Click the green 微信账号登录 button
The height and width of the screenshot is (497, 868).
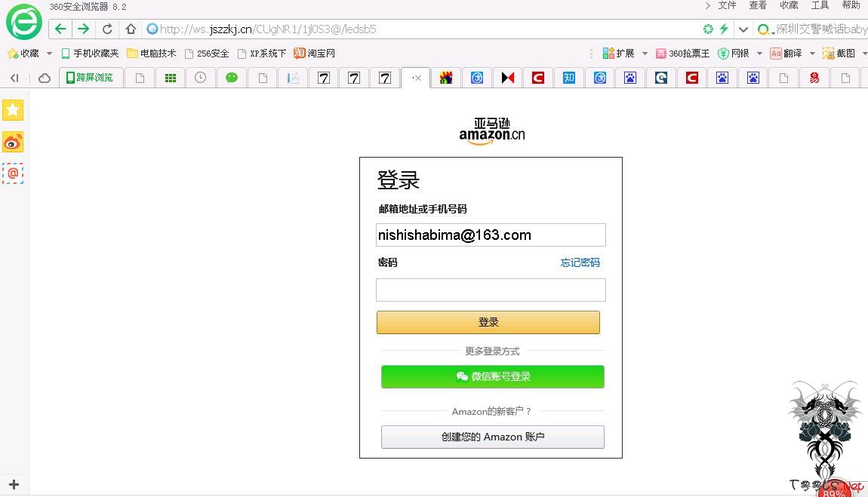point(492,376)
